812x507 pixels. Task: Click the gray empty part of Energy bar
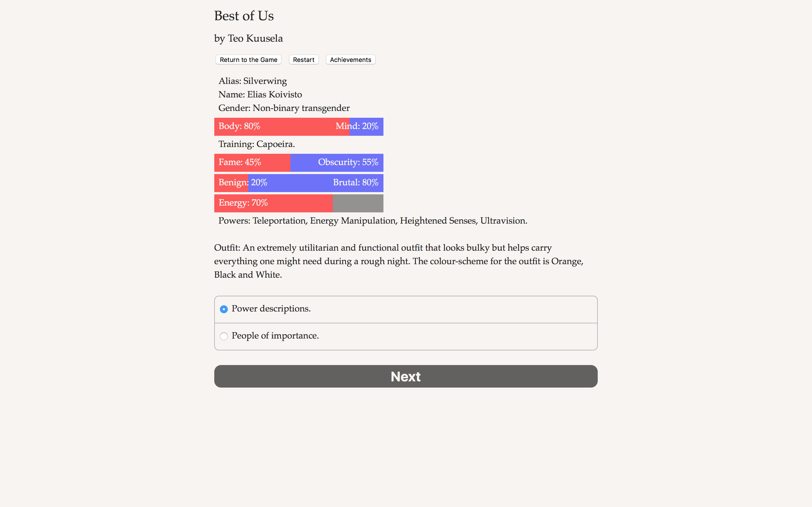click(x=358, y=203)
